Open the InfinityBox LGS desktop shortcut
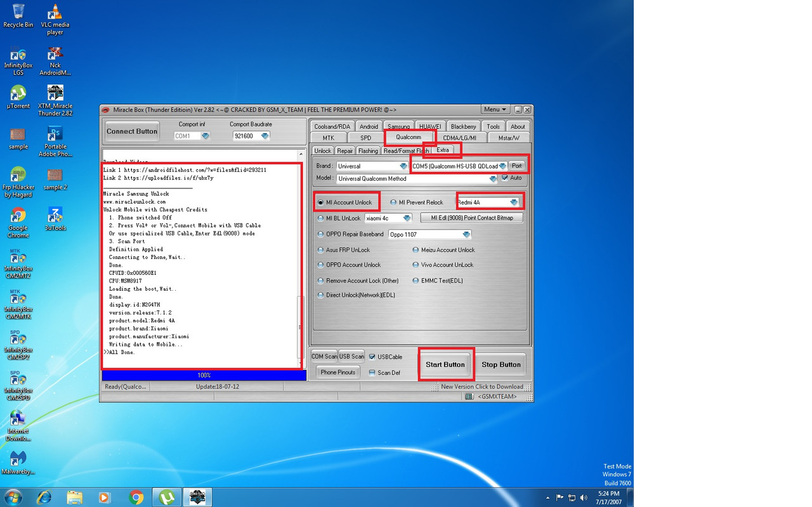The height and width of the screenshot is (507, 812). tap(18, 61)
